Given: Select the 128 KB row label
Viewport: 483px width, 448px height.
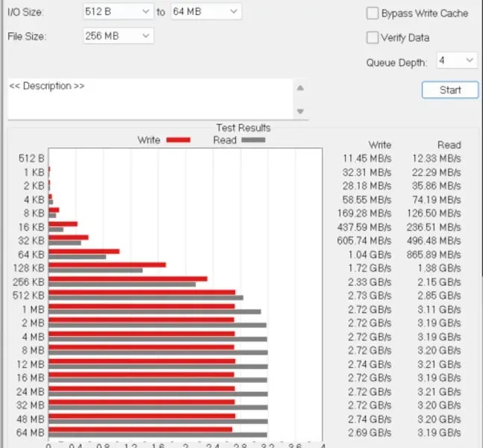Looking at the screenshot, I should (29, 268).
